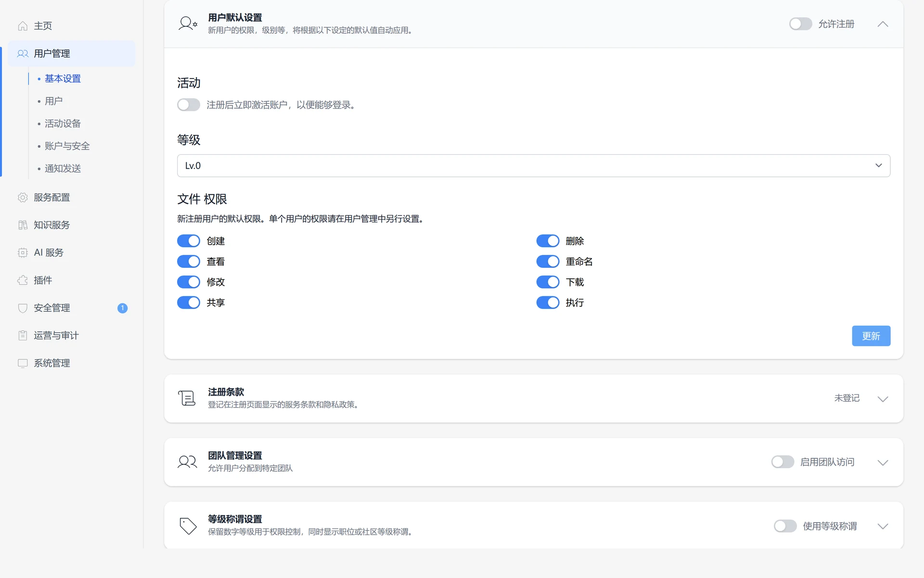
Task: Click the user-gear icon of 用户默认设置
Action: point(188,24)
